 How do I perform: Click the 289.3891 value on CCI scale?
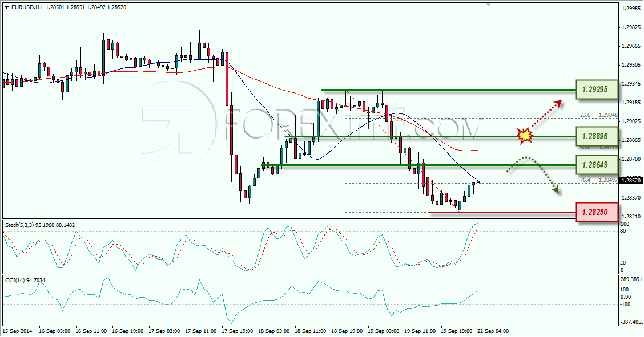(631, 279)
